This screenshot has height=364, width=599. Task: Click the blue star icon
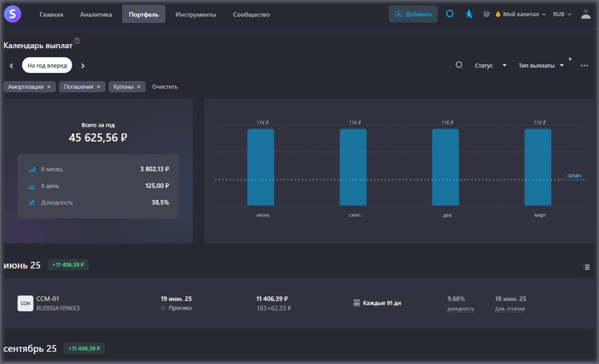pyautogui.click(x=468, y=14)
